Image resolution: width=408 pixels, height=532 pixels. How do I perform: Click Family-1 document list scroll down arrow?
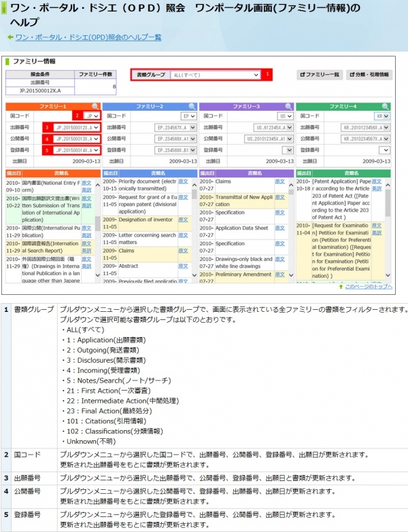tap(98, 275)
